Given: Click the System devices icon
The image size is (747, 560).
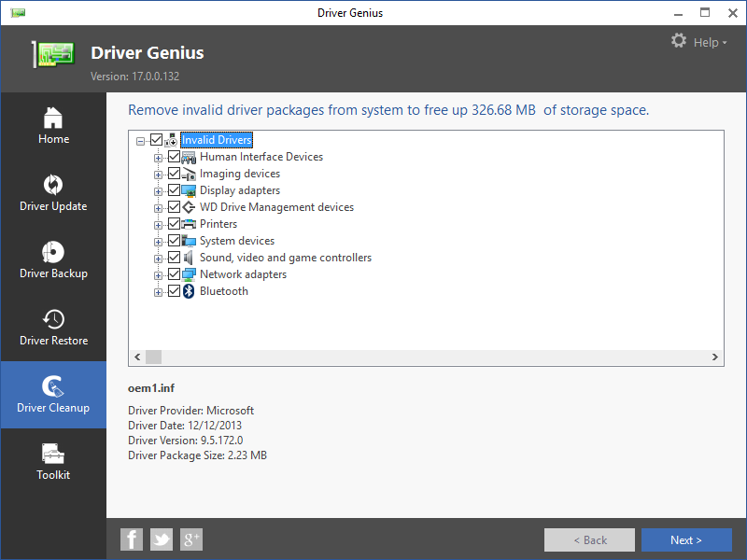Looking at the screenshot, I should point(189,241).
